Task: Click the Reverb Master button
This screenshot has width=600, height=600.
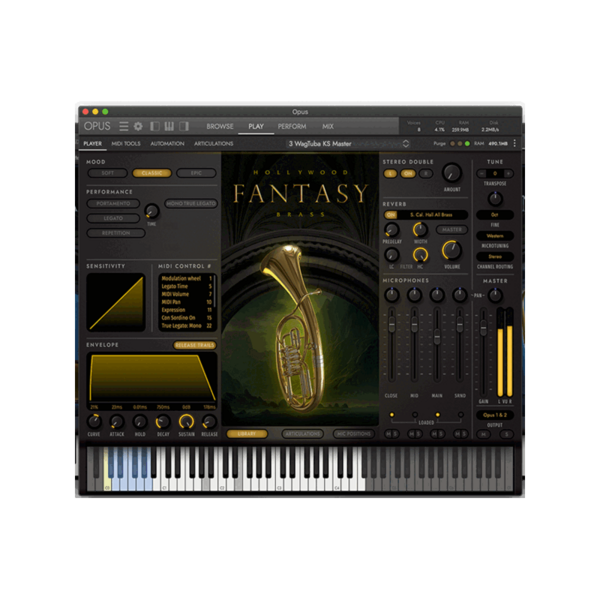Action: (452, 230)
